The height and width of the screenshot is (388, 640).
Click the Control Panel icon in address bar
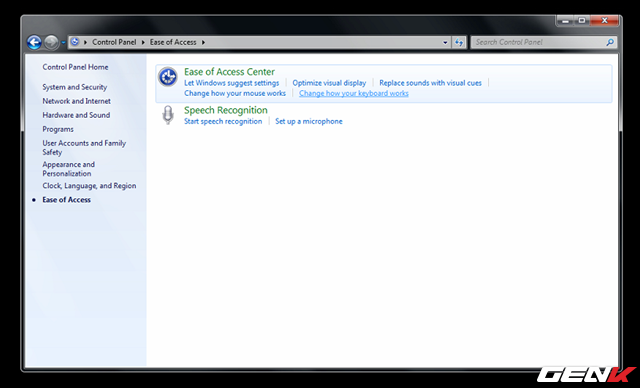(75, 42)
